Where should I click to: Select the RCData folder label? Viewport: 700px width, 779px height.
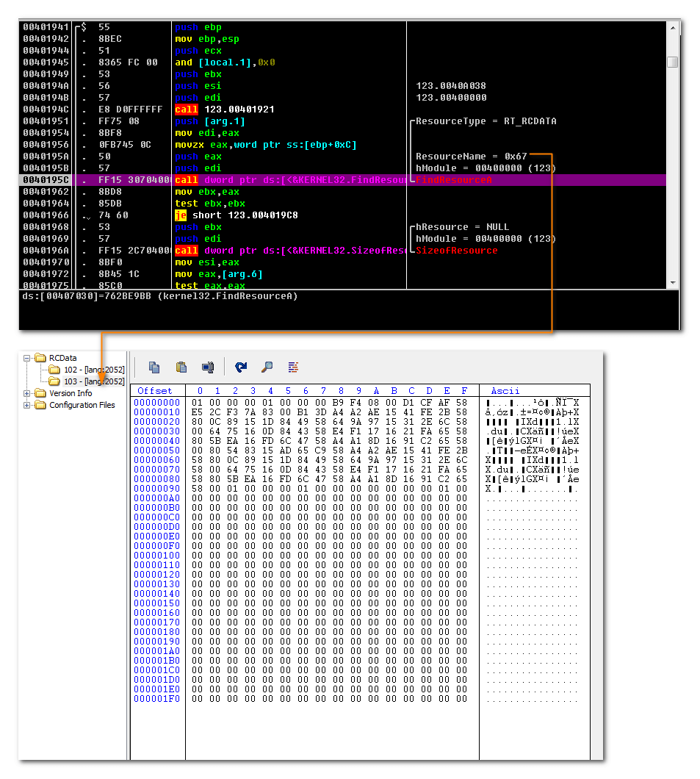point(63,358)
